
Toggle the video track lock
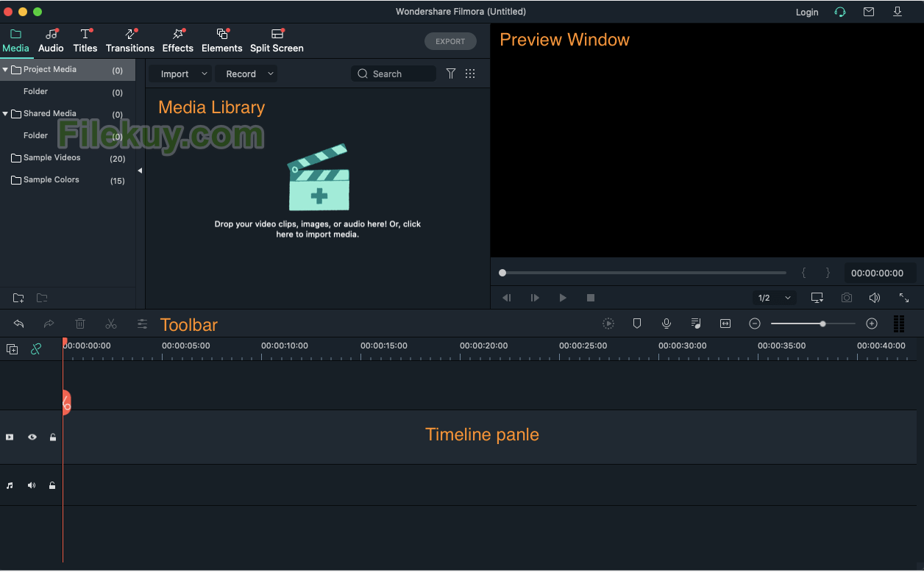coord(53,437)
